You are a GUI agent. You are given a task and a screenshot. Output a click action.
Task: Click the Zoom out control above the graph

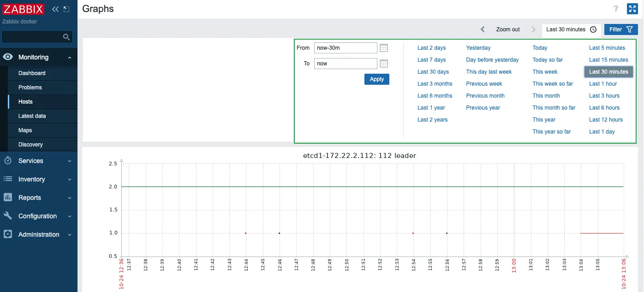coord(507,29)
